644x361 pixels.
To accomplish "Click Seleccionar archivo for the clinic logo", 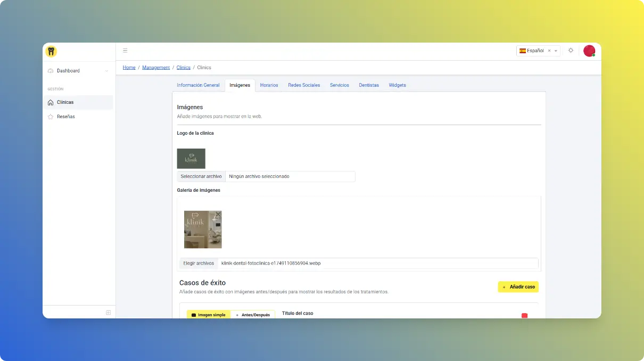I will pos(201,176).
